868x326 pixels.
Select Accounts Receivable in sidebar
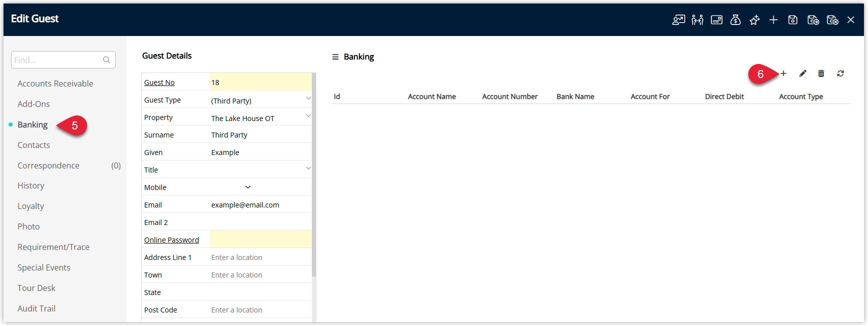(55, 83)
